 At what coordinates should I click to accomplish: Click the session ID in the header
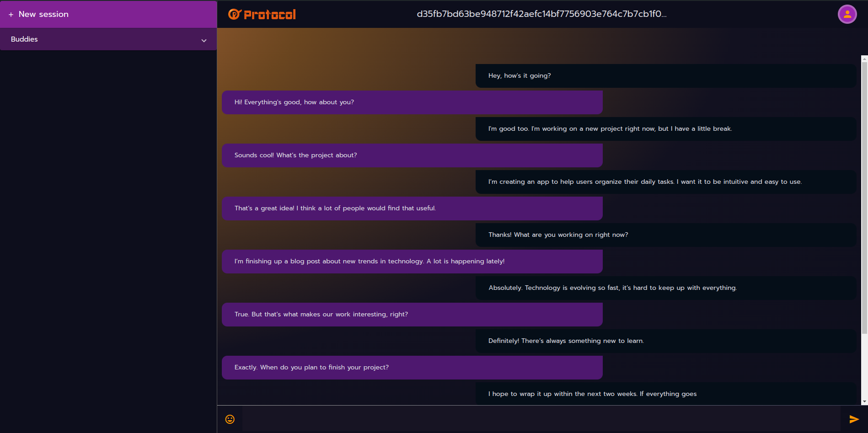(x=541, y=14)
